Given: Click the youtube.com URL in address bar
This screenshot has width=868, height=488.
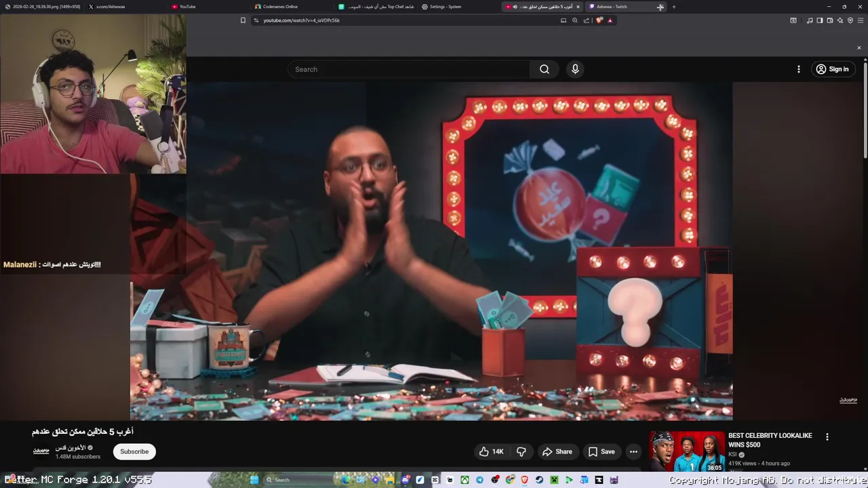Looking at the screenshot, I should [301, 20].
